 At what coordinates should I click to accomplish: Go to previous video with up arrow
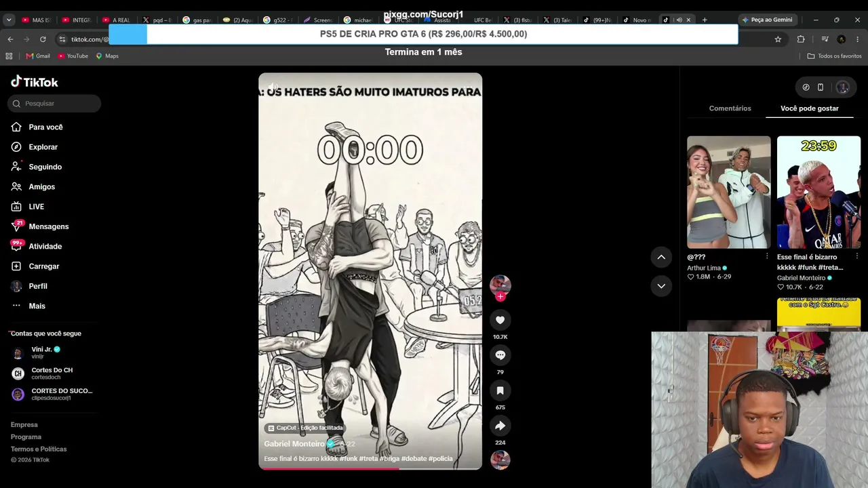(661, 257)
